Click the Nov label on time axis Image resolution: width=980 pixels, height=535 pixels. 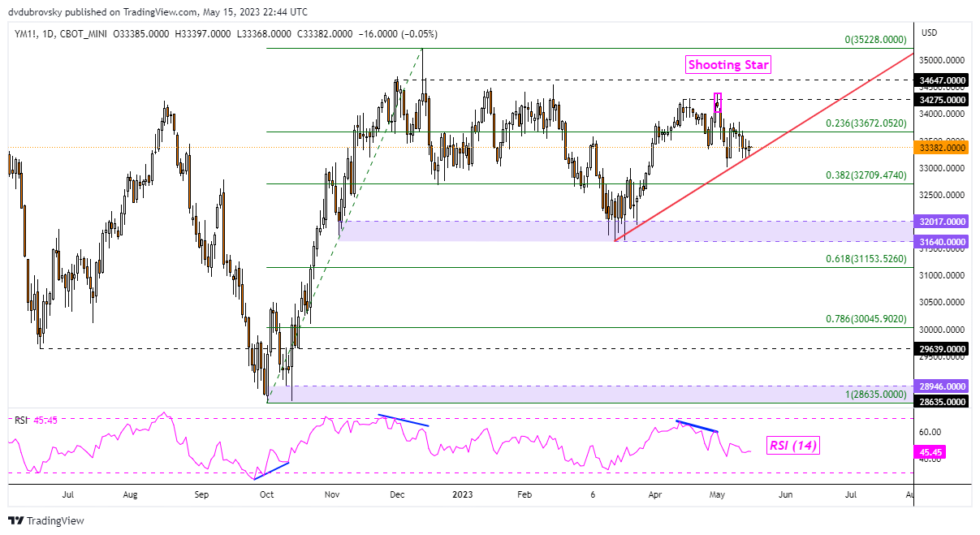(333, 494)
